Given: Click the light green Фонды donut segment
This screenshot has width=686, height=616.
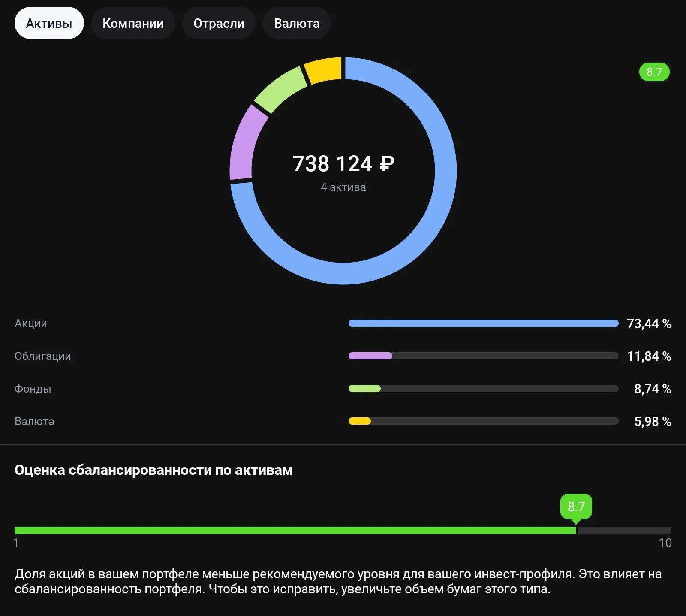Looking at the screenshot, I should 279,88.
